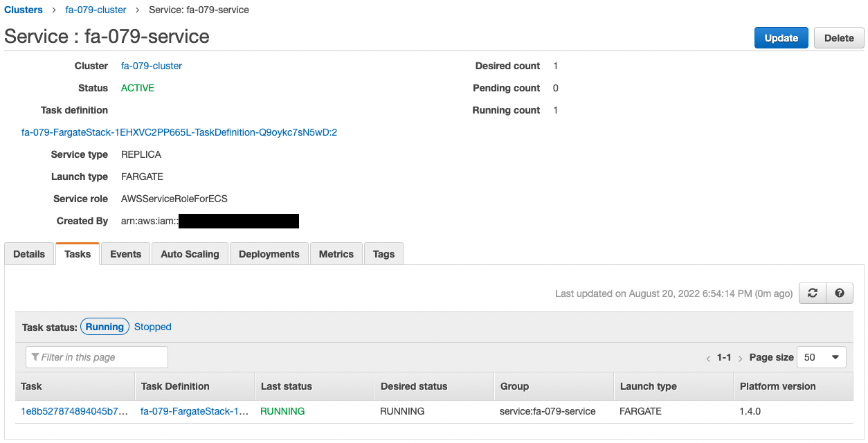View the Tags tab
868x443 pixels.
click(x=383, y=253)
